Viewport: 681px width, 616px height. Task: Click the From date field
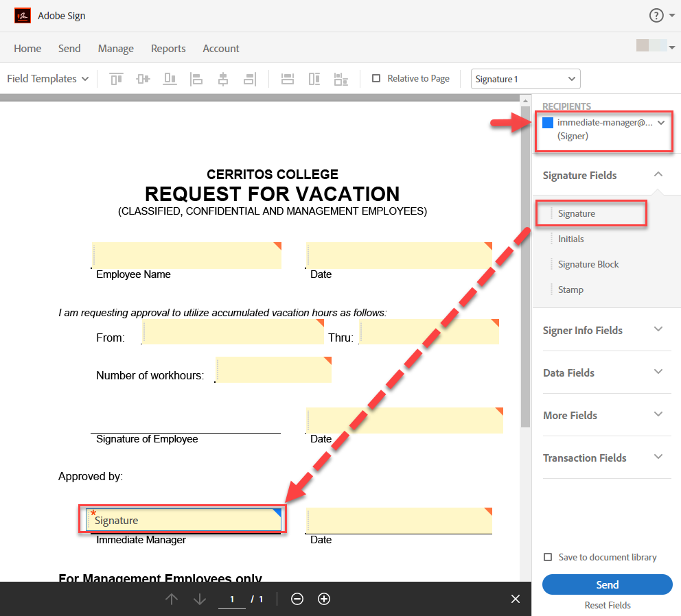tap(233, 331)
